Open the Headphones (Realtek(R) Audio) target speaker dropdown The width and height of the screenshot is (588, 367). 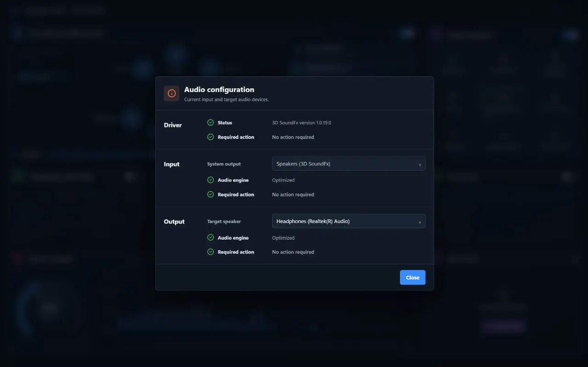click(349, 221)
